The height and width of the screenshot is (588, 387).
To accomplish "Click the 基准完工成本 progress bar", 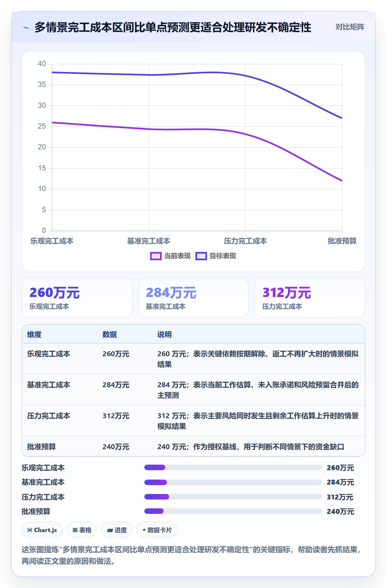I will point(233,482).
